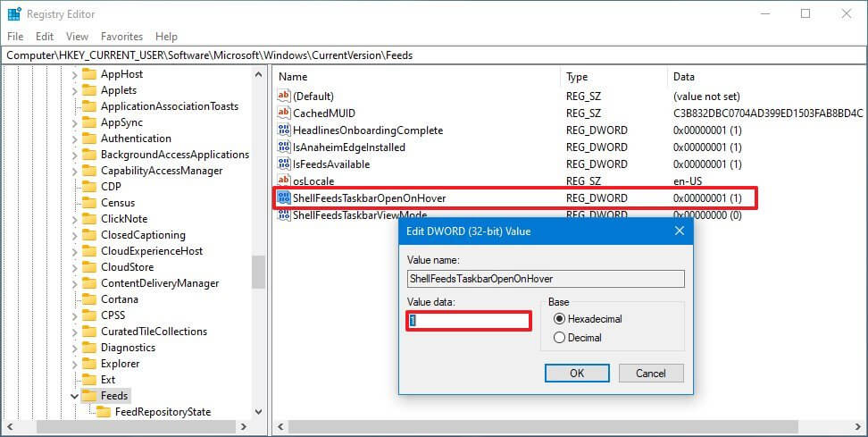Click the en-US data cell

pos(689,181)
